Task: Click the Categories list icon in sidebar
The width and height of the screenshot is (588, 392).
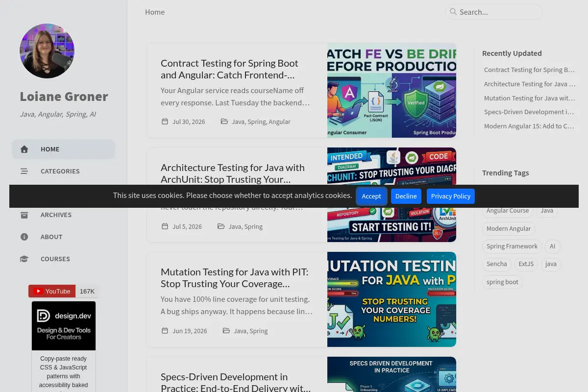Action: coord(24,171)
